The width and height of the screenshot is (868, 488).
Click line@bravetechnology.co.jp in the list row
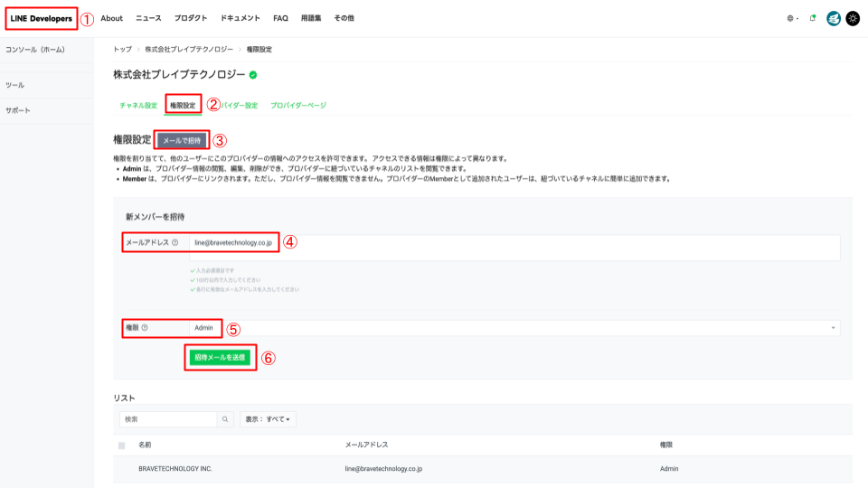[383, 469]
